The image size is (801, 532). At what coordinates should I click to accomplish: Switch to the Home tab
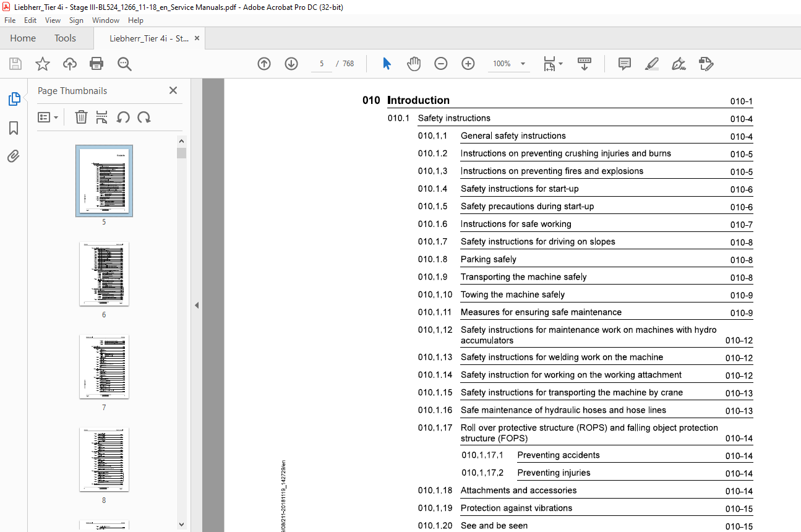[x=23, y=38]
